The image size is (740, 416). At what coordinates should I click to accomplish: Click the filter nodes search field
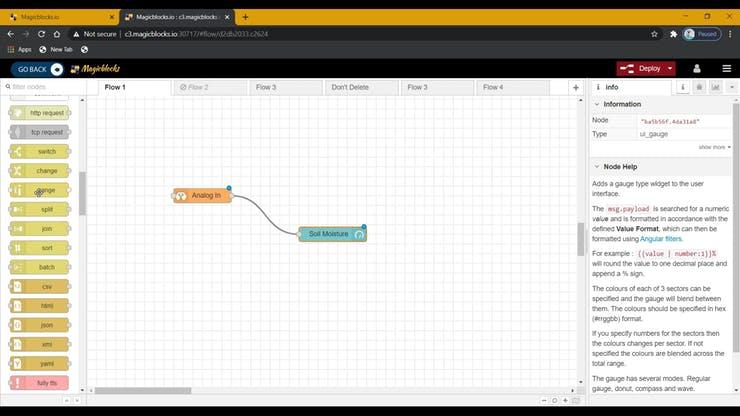(x=45, y=87)
